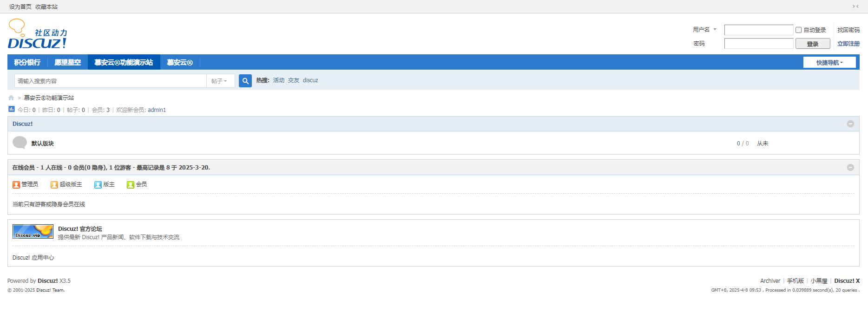Click hot search term 活动
The image size is (868, 313).
(x=279, y=80)
